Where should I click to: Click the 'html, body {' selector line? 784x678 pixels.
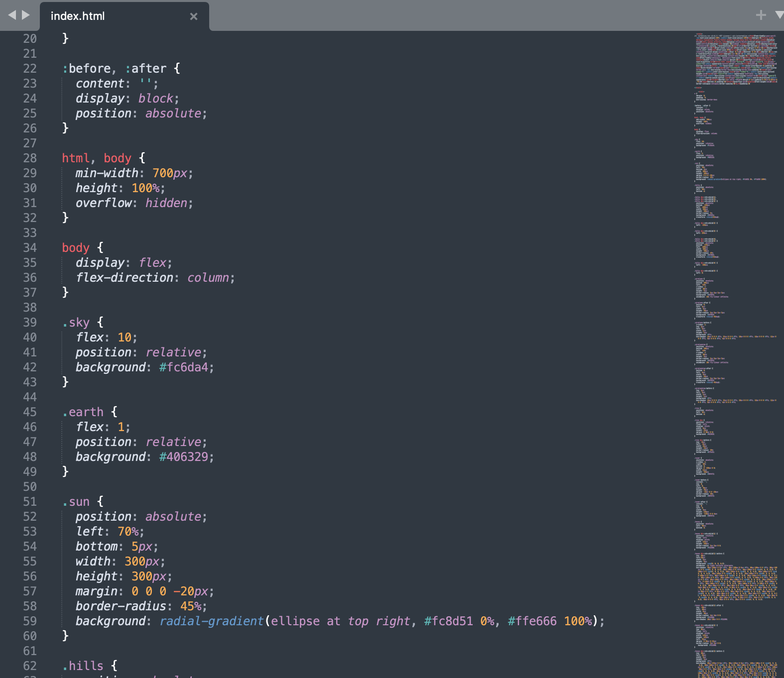pos(104,158)
